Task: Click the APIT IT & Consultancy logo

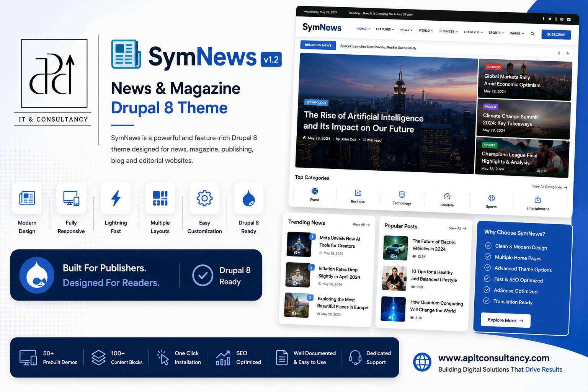Action: tap(53, 83)
